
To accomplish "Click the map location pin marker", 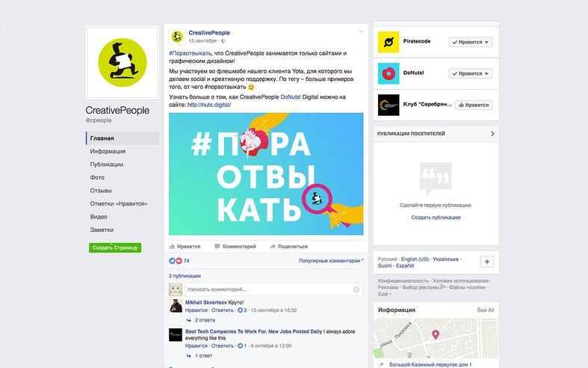I will [x=436, y=334].
